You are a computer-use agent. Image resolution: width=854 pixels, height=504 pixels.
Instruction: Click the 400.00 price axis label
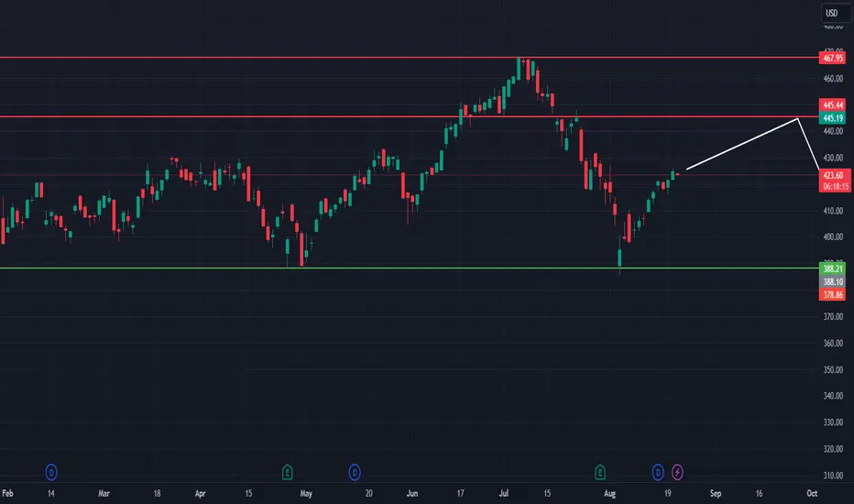click(x=833, y=237)
